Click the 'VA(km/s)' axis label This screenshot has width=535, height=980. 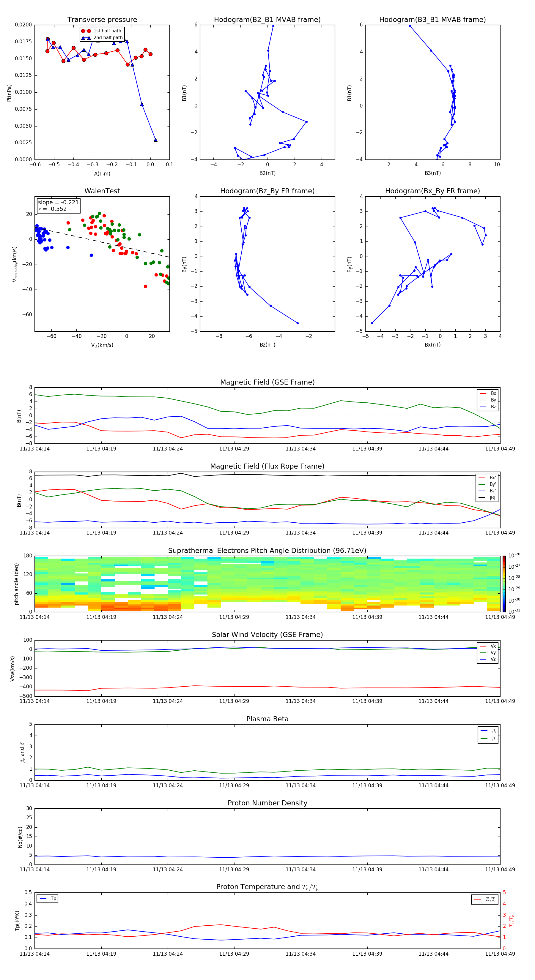click(102, 345)
